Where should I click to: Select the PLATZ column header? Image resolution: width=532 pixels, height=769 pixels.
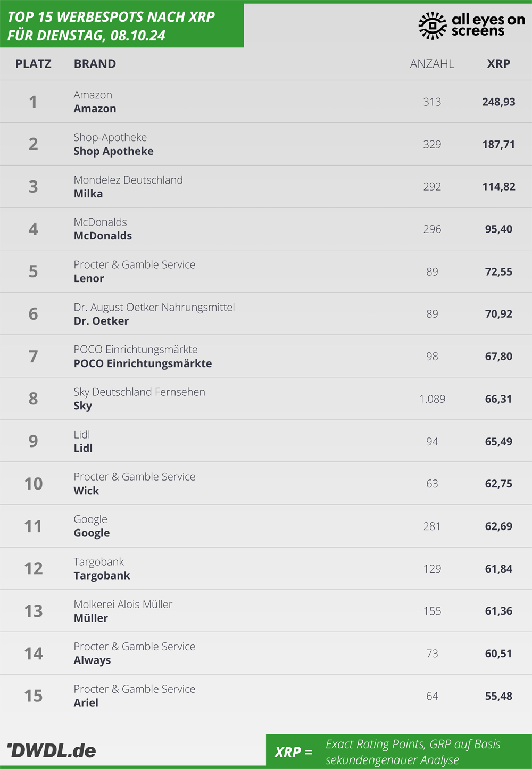[34, 64]
